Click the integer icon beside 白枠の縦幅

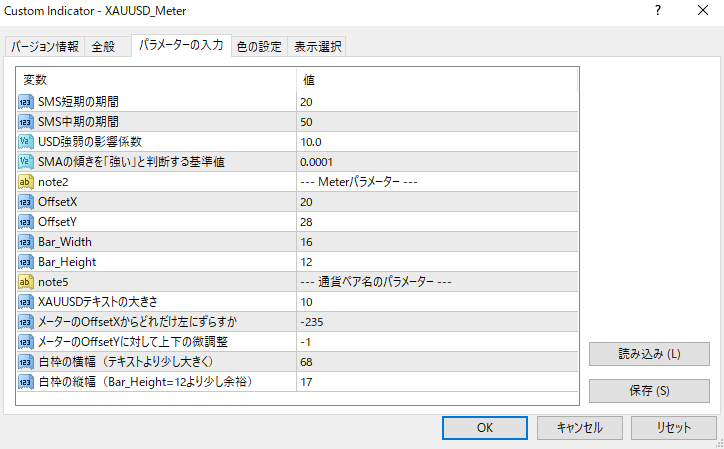(x=25, y=382)
